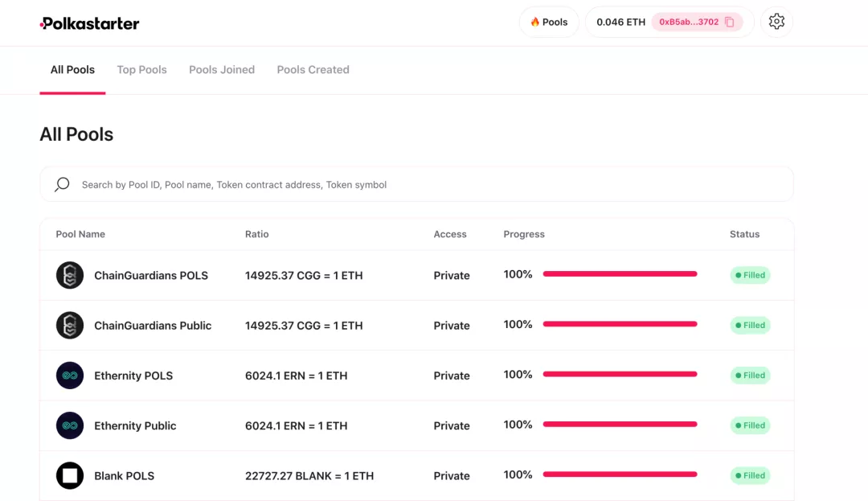
Task: Click the Blank POLS pool logo
Action: pyautogui.click(x=70, y=475)
